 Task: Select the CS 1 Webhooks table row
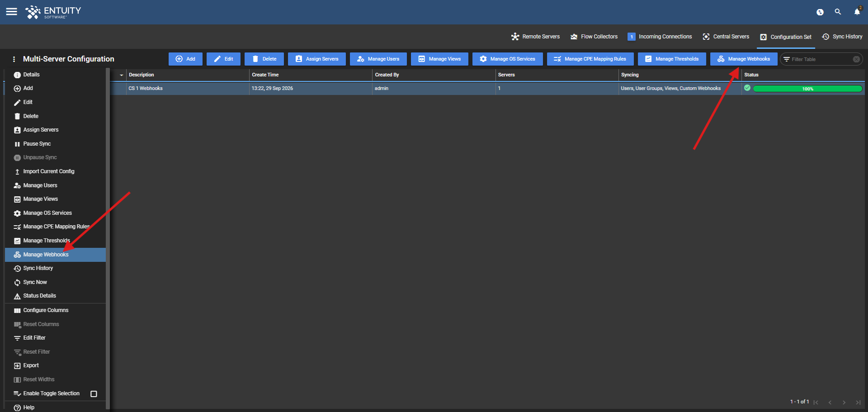point(487,88)
